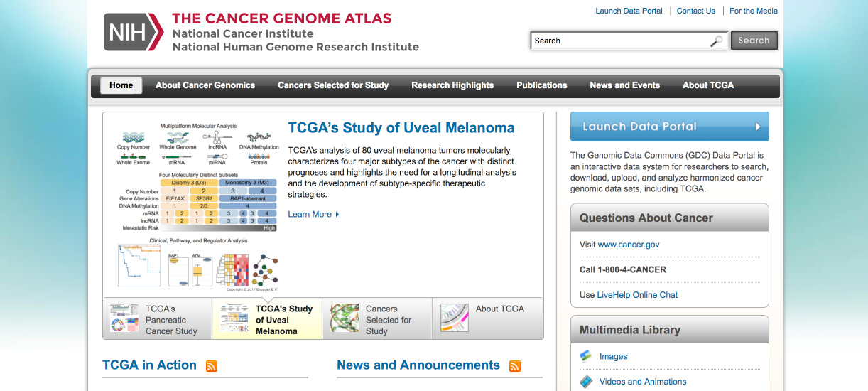Viewport: 868px width, 391px height.
Task: Open the News and Announcements RSS feed
Action: 515,366
